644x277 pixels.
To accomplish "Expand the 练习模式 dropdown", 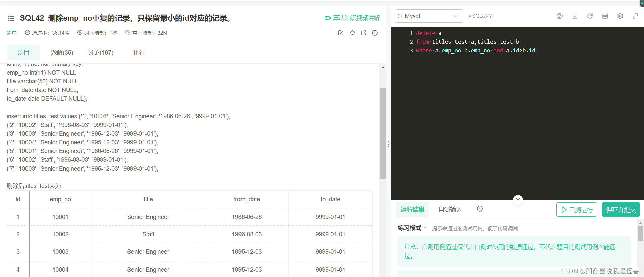I will [412, 228].
